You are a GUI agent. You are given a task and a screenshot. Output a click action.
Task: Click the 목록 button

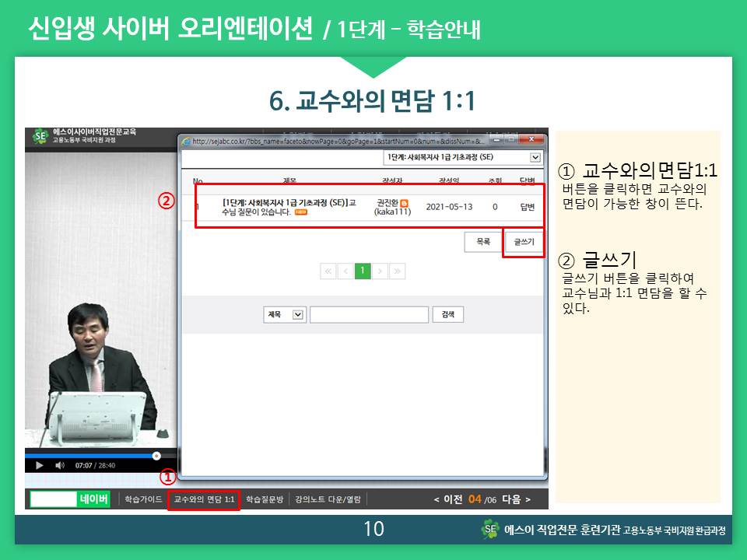click(482, 242)
